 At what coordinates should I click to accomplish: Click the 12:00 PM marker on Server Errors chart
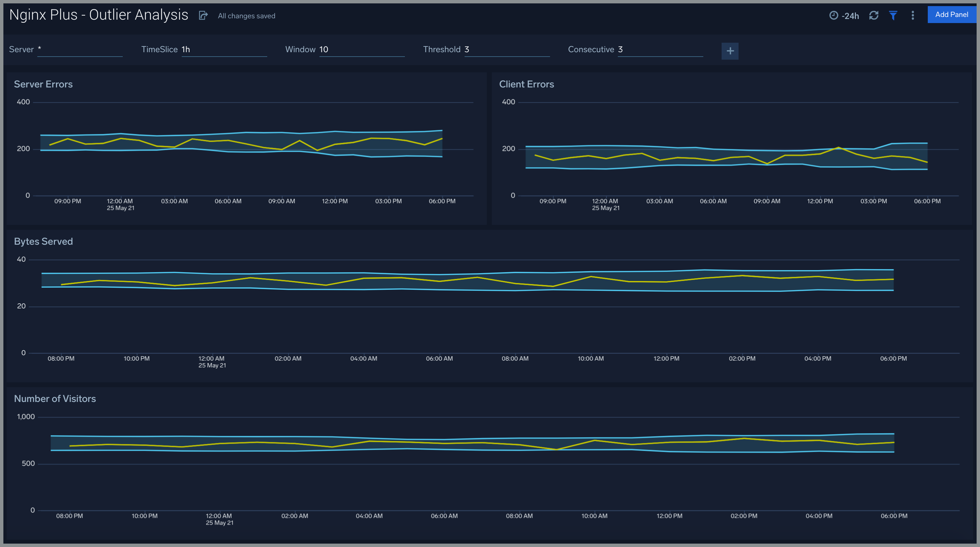(x=335, y=201)
